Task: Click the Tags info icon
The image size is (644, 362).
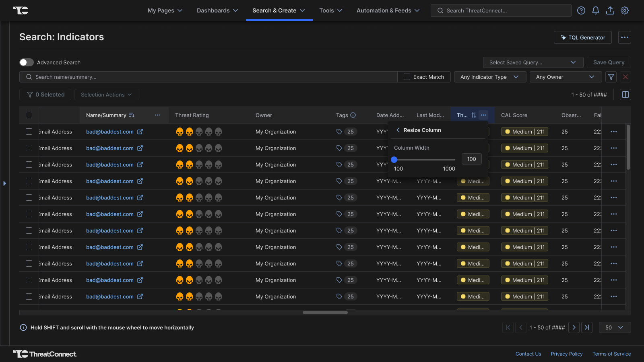Action: [x=353, y=115]
